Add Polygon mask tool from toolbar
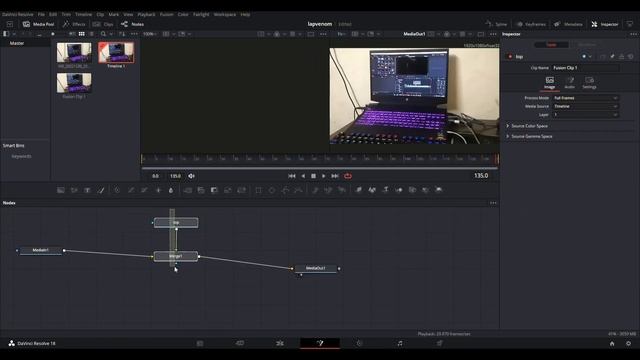The image size is (640, 360). pyautogui.click(x=285, y=190)
